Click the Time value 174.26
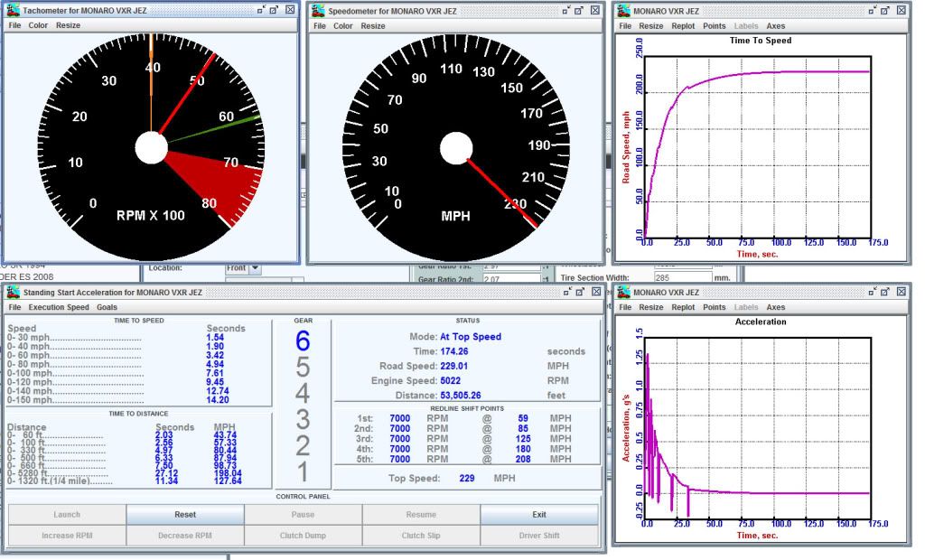This screenshot has width=925, height=560. [453, 351]
